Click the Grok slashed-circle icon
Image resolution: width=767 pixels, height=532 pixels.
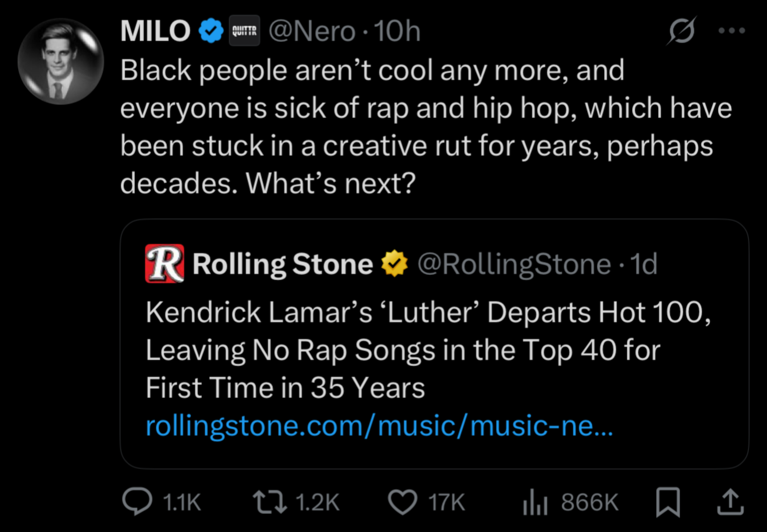(682, 31)
